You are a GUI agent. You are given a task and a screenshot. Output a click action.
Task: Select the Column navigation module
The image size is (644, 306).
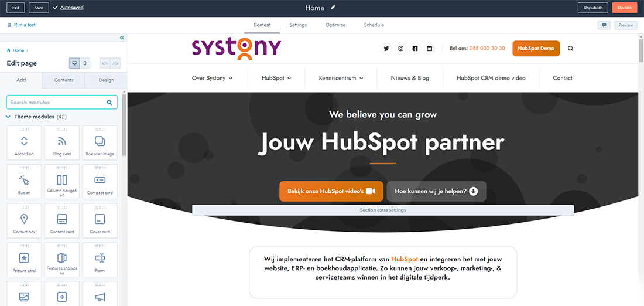point(62,182)
